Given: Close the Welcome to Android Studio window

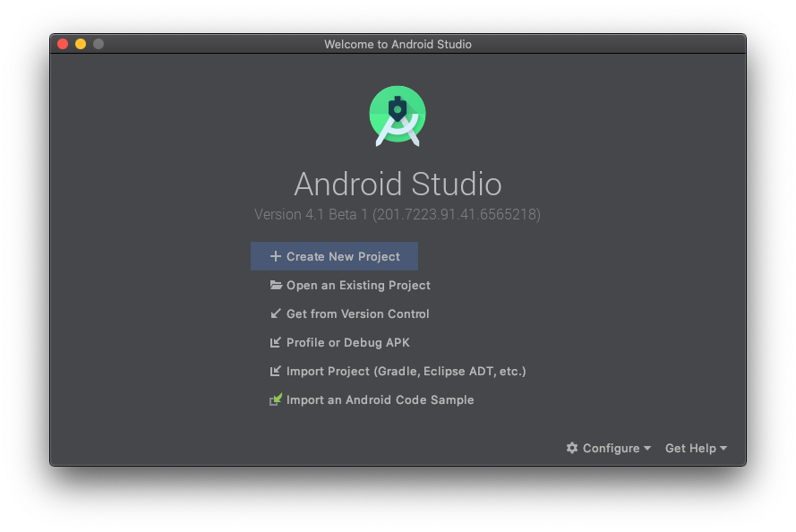Looking at the screenshot, I should 63,44.
